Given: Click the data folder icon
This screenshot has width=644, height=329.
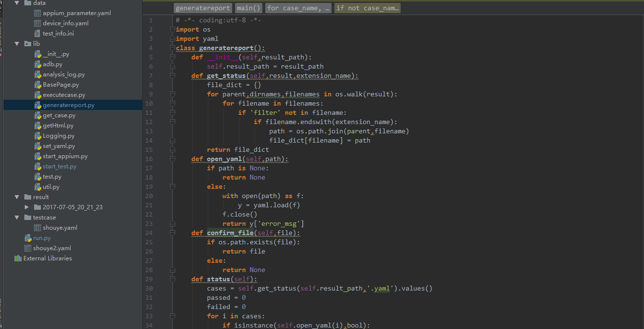Looking at the screenshot, I should pos(28,3).
